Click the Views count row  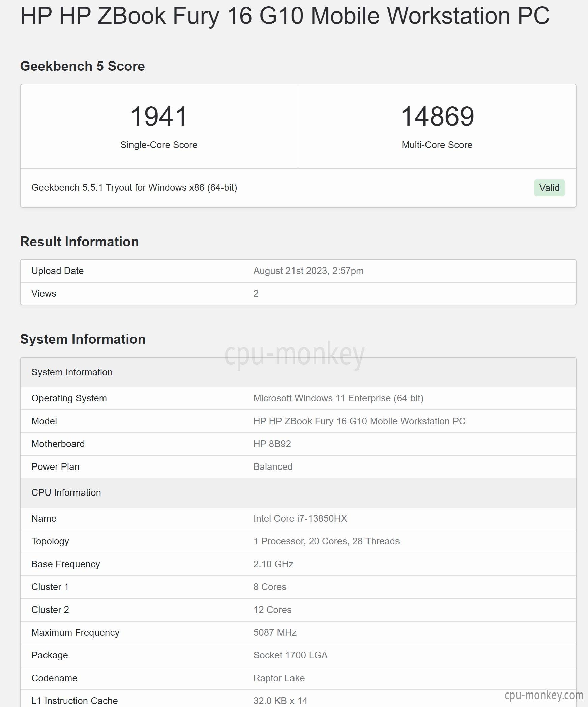(x=298, y=294)
